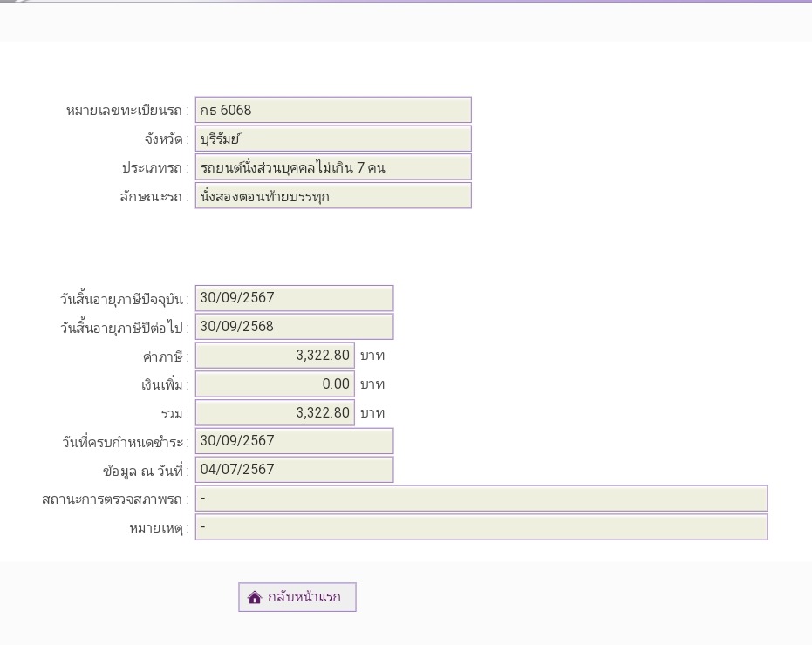Click the สถานะการตรวจสภาพรถ status field
The image size is (812, 645).
pyautogui.click(x=481, y=499)
